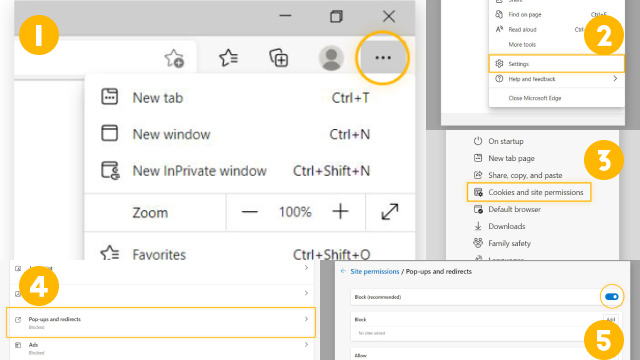
Task: Click the 'No sites added' text
Action: (x=371, y=333)
